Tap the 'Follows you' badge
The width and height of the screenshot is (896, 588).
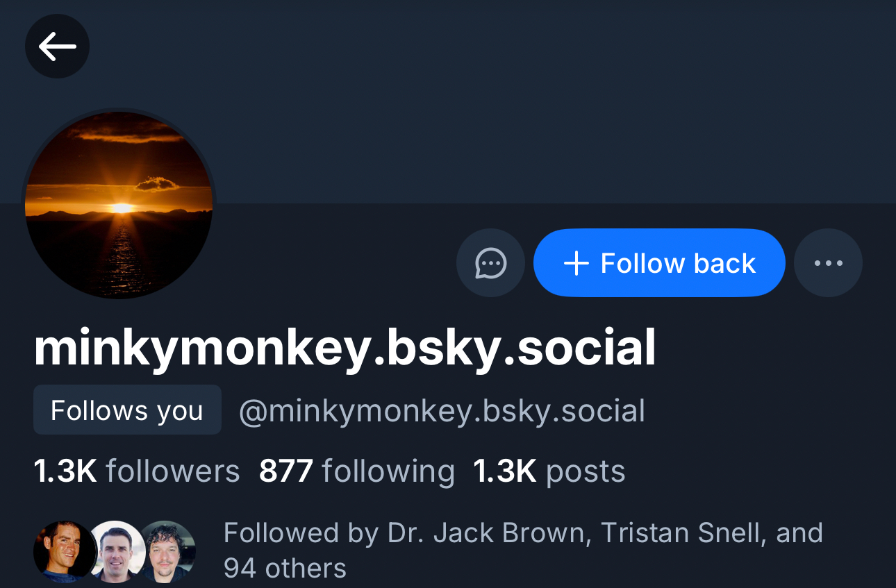127,410
